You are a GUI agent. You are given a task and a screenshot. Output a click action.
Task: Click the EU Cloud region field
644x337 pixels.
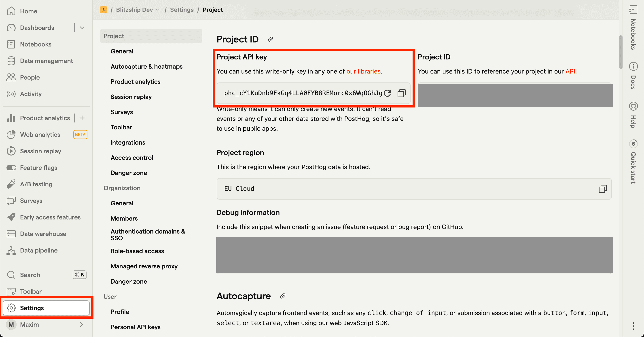pos(414,189)
